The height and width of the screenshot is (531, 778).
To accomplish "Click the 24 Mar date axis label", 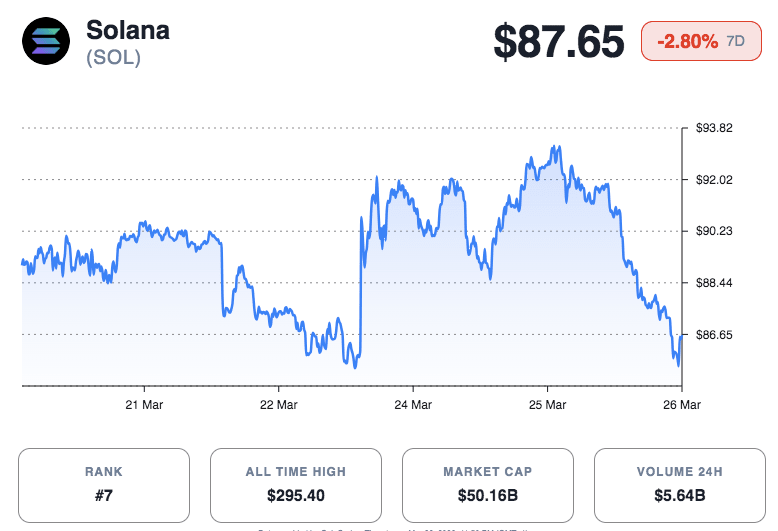I will (413, 405).
